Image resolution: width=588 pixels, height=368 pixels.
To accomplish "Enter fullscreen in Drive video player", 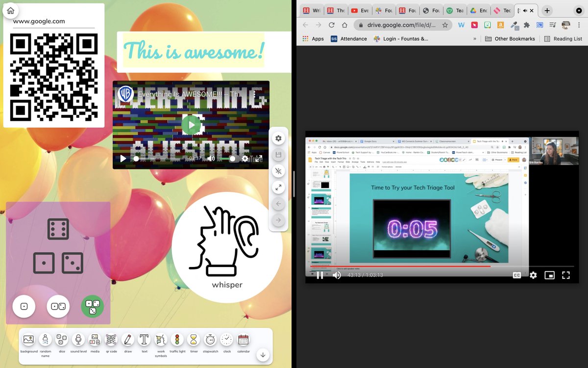I will [x=565, y=275].
